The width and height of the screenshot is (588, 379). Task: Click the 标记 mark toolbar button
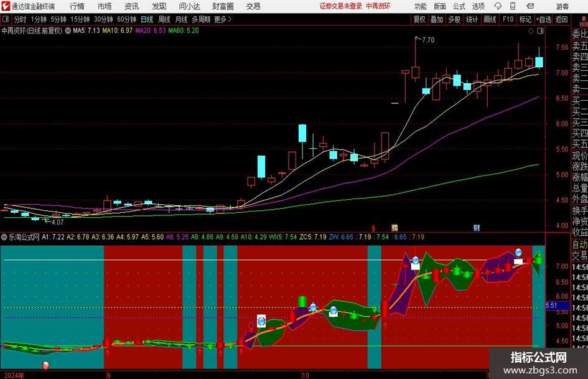525,19
